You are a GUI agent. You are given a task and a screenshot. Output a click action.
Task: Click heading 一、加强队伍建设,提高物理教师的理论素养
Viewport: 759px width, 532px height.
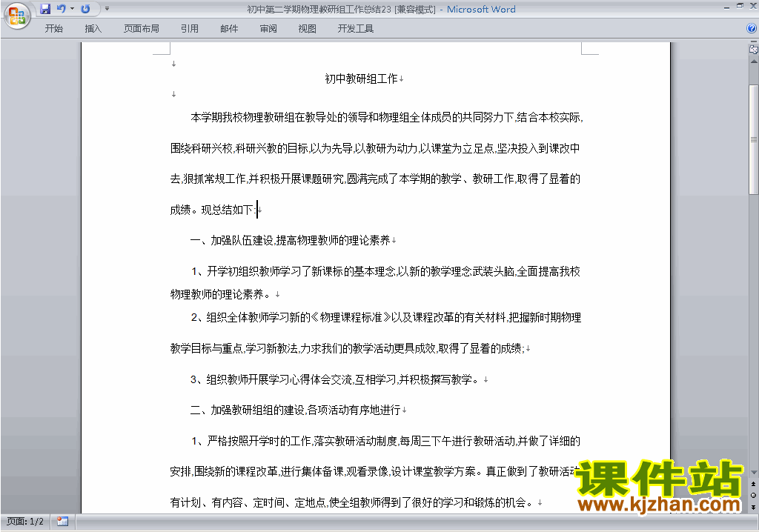pos(291,241)
